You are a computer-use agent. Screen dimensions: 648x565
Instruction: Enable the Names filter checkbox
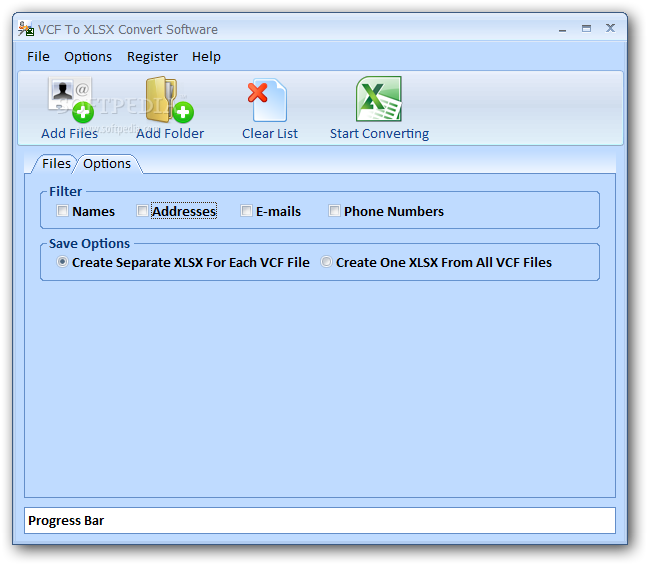click(x=62, y=211)
